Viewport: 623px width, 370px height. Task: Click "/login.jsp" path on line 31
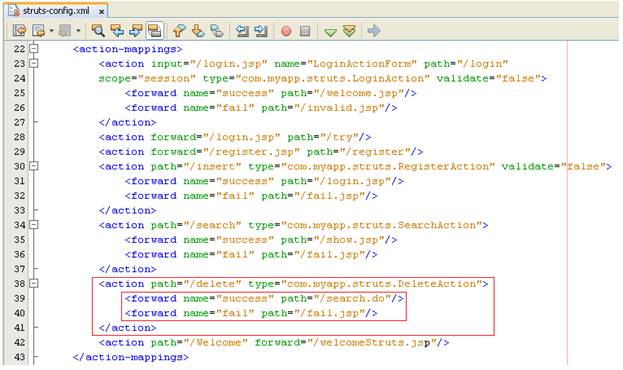click(352, 181)
